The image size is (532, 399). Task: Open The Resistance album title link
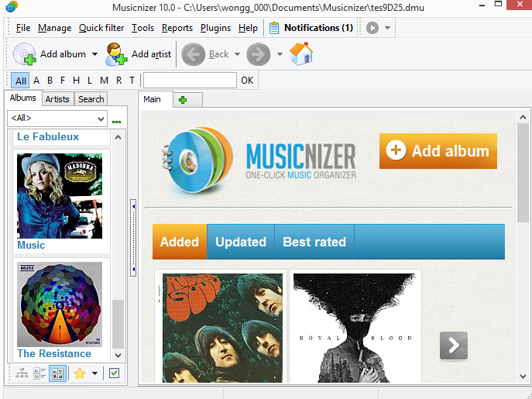[54, 353]
